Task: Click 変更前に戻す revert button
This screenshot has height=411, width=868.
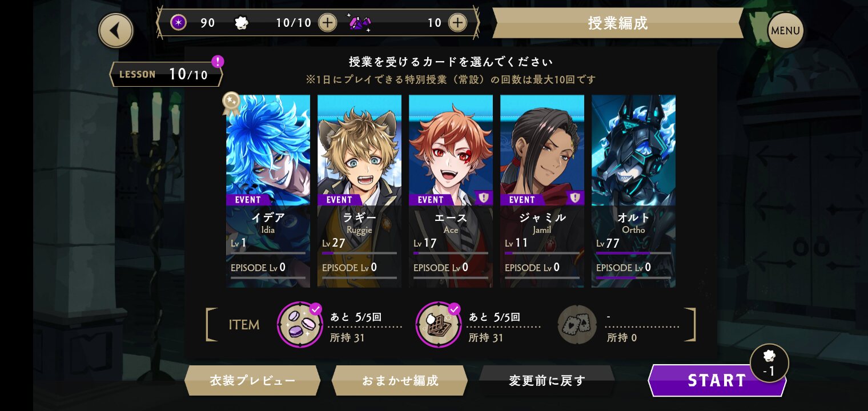Action: 547,381
